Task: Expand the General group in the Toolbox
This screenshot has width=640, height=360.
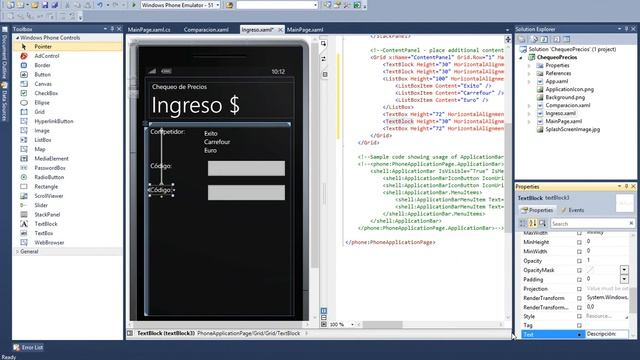Action: [x=17, y=252]
